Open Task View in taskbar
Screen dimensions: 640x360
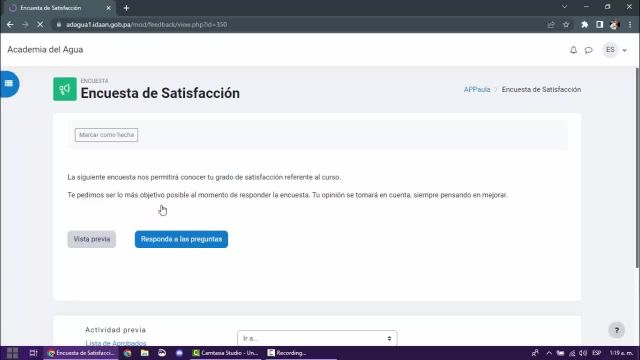pyautogui.click(x=33, y=353)
